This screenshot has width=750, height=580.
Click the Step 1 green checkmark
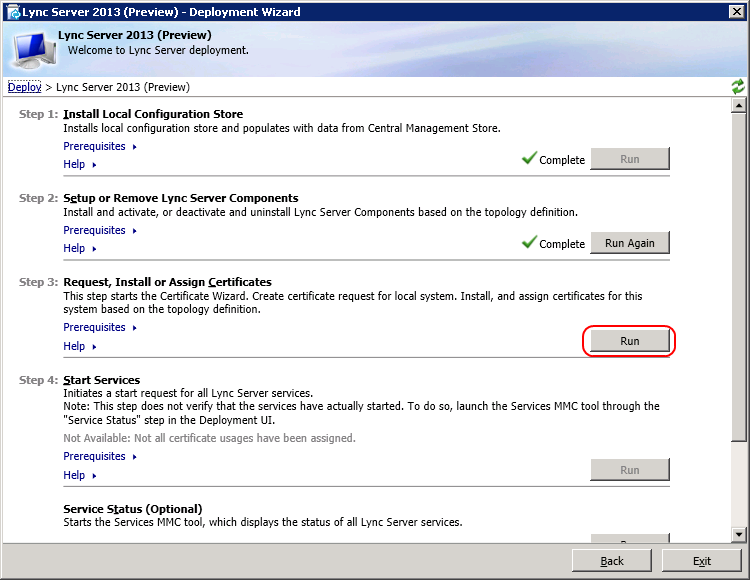pos(529,158)
